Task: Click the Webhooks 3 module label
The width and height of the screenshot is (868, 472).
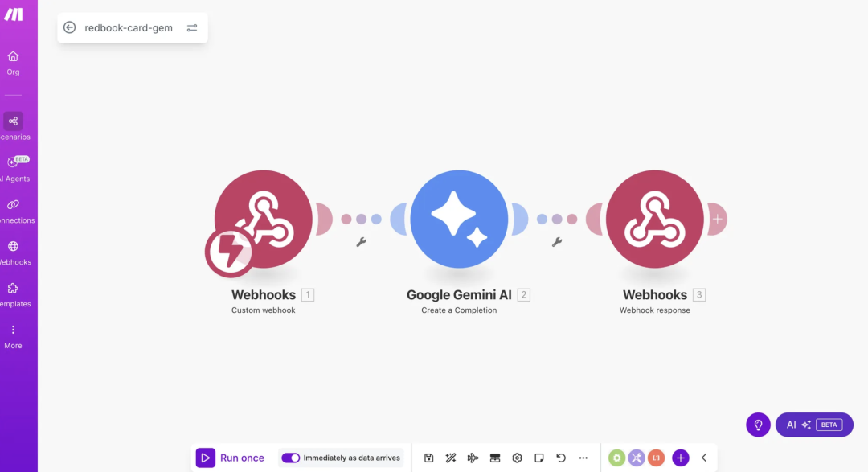Action: point(655,295)
